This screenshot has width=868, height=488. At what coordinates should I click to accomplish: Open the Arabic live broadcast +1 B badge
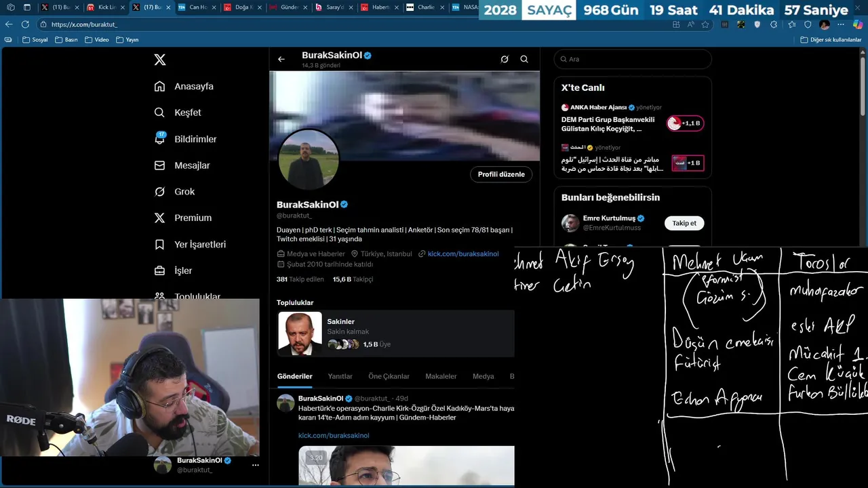688,163
